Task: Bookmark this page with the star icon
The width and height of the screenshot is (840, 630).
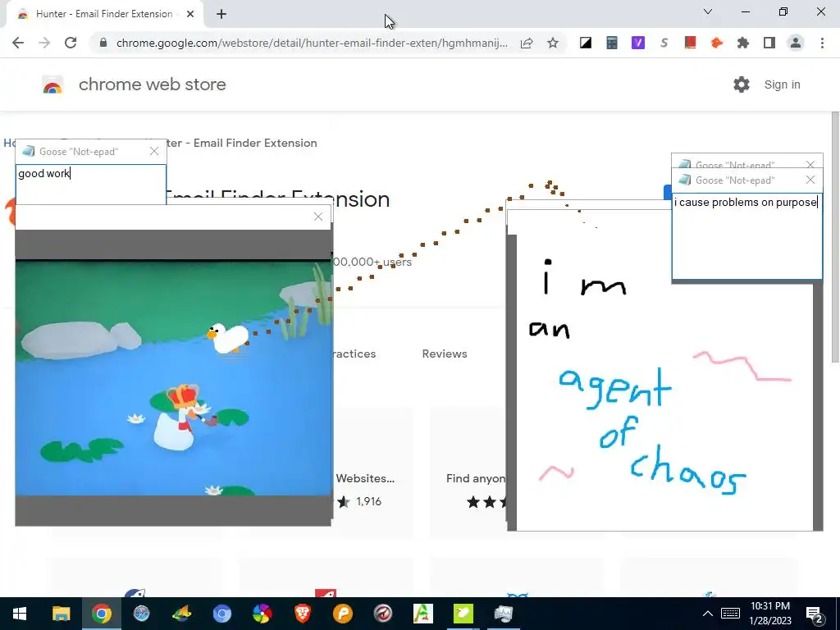Action: [553, 43]
